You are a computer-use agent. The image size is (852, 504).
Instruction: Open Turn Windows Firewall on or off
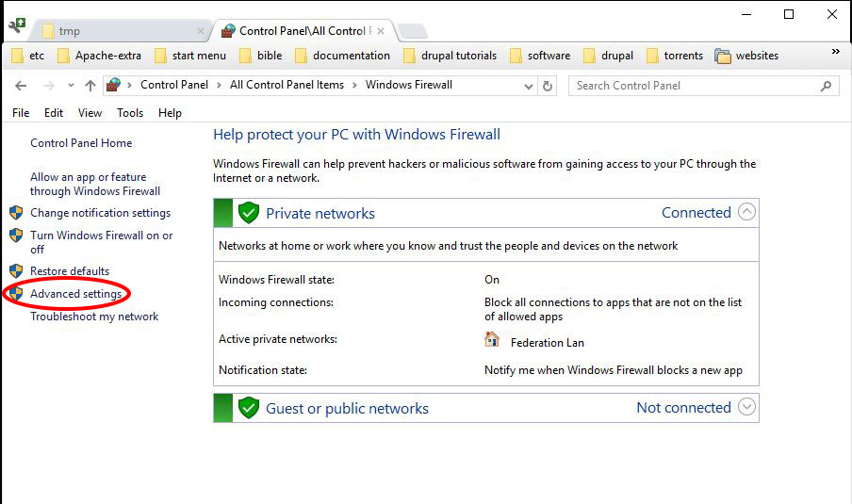coord(101,242)
